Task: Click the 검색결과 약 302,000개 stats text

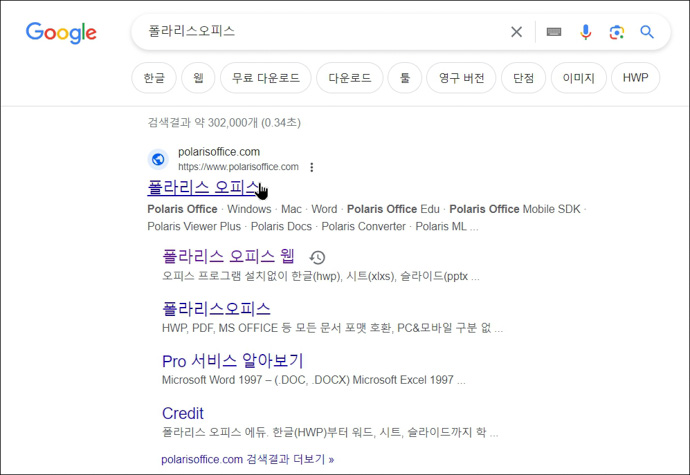Action: (x=224, y=122)
